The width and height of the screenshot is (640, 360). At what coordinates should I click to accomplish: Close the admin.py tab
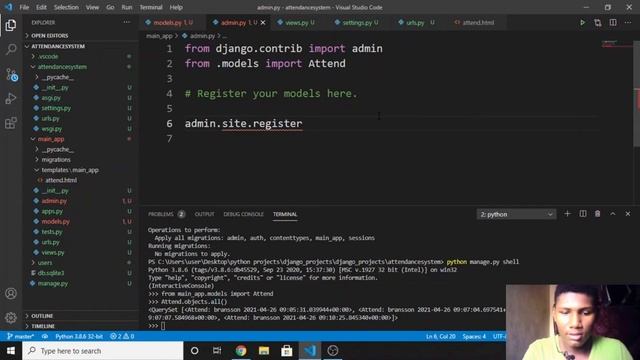click(x=263, y=22)
